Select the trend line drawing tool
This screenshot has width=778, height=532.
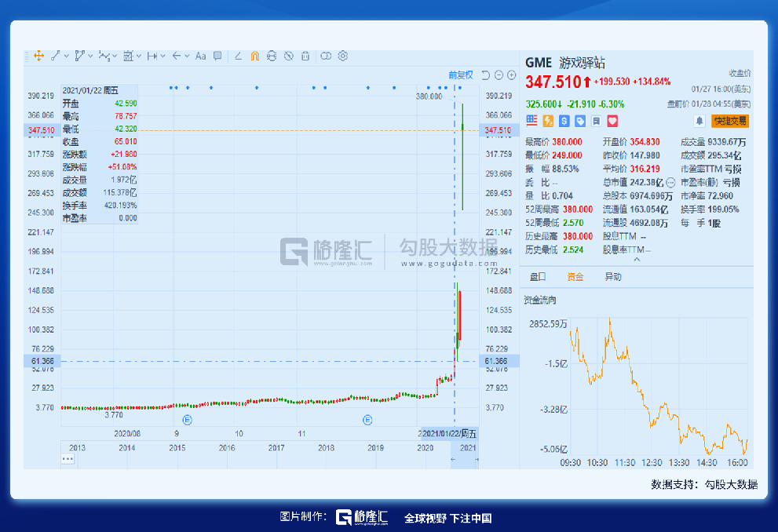[56, 56]
